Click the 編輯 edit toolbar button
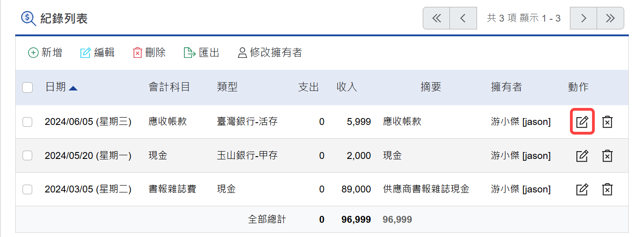644x237 pixels. pyautogui.click(x=98, y=53)
